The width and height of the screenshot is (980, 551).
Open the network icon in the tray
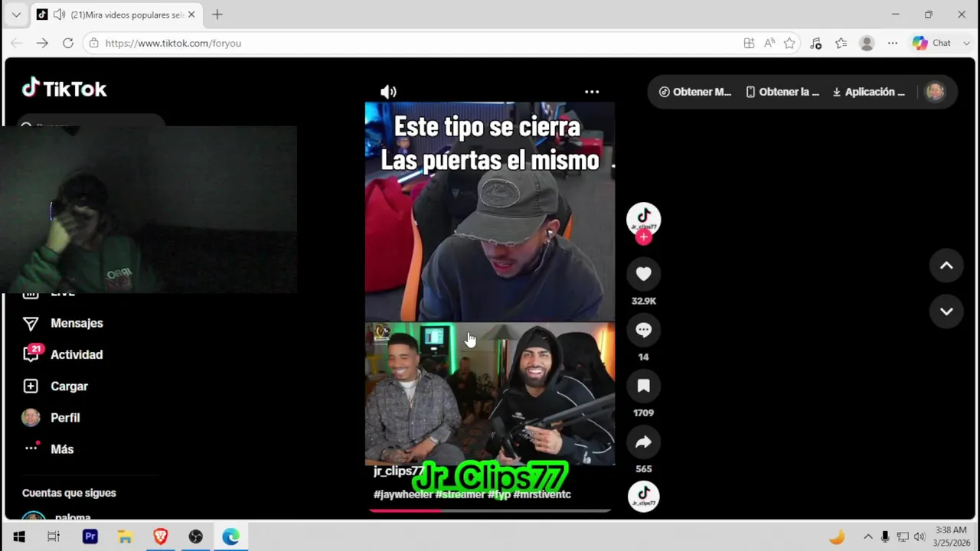(903, 537)
